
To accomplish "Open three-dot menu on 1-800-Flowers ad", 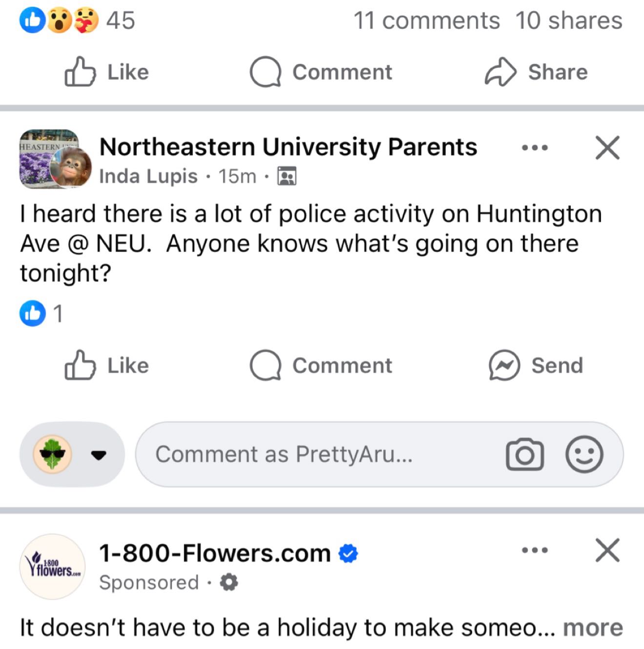I will coord(535,551).
